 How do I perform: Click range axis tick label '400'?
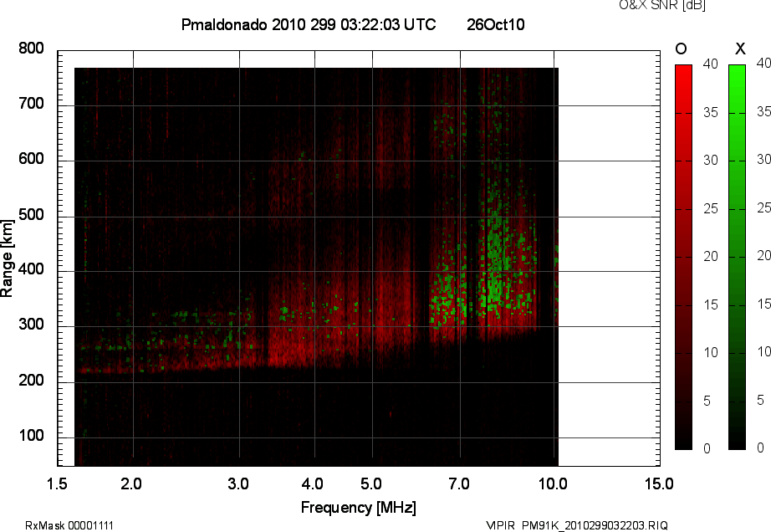[32, 269]
